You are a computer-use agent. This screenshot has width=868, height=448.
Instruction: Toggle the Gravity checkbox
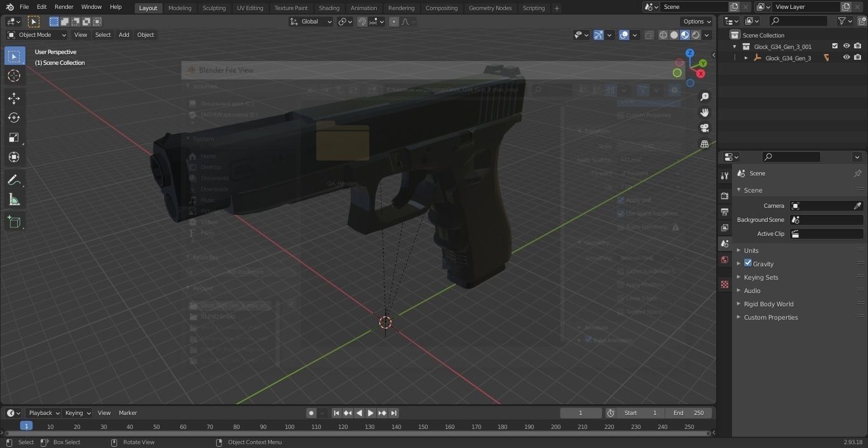(x=748, y=263)
